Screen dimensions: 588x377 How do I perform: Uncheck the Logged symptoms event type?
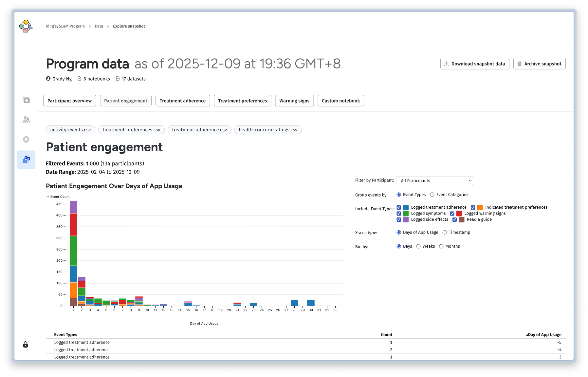(x=399, y=213)
